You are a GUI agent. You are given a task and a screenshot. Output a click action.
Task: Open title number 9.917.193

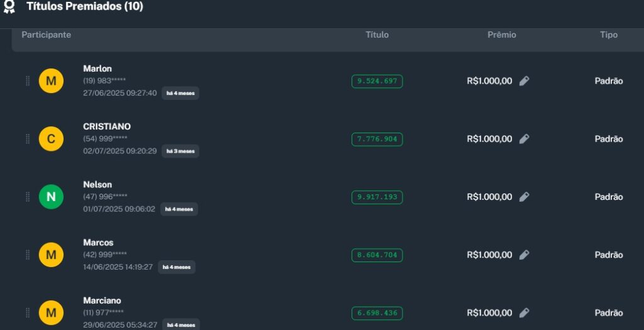pos(377,197)
